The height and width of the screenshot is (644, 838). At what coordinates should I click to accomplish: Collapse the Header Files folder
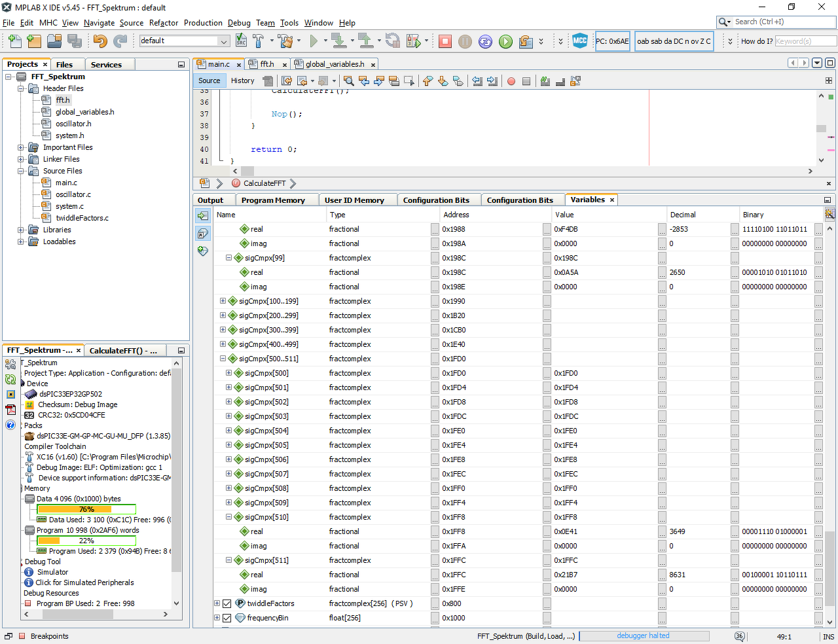[x=21, y=88]
